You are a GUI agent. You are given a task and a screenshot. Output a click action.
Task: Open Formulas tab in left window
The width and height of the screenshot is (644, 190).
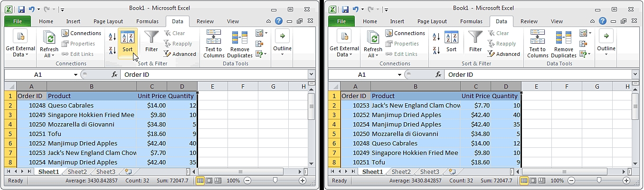click(147, 21)
